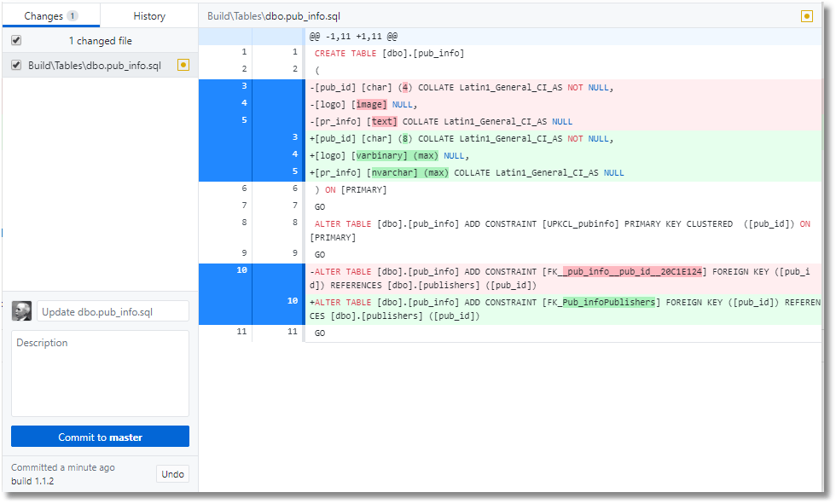Click the final 'GO' on line 11

[319, 333]
